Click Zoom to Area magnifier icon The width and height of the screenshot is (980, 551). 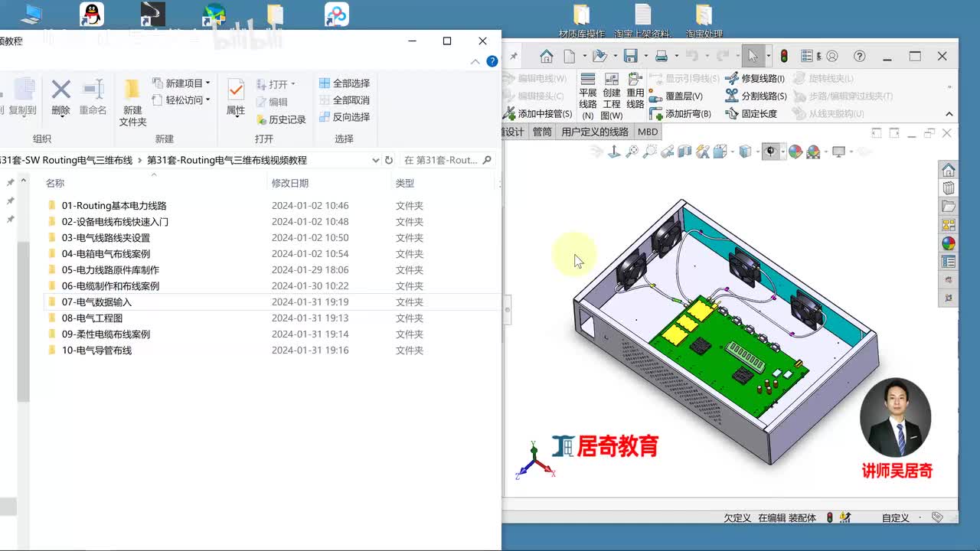point(650,152)
